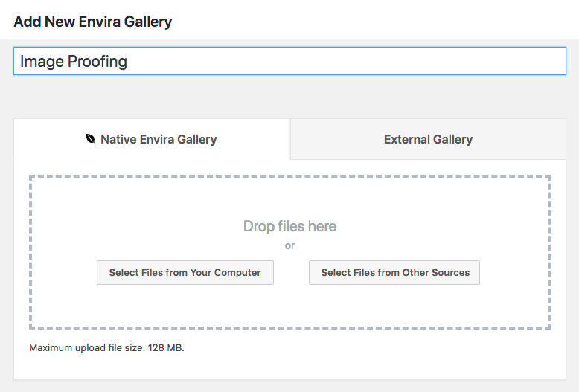Screen dimensions: 579x392
Task: Click the word Gallery in page heading
Action: [x=148, y=22]
